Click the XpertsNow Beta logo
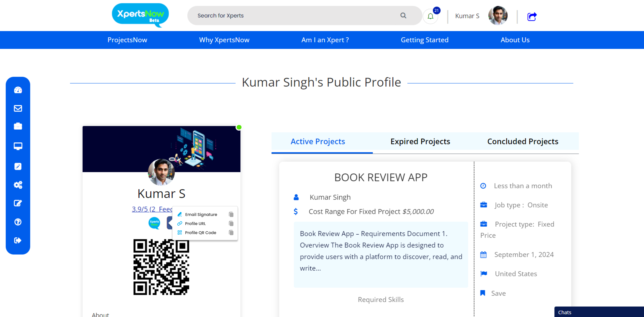The image size is (644, 317). click(x=140, y=15)
